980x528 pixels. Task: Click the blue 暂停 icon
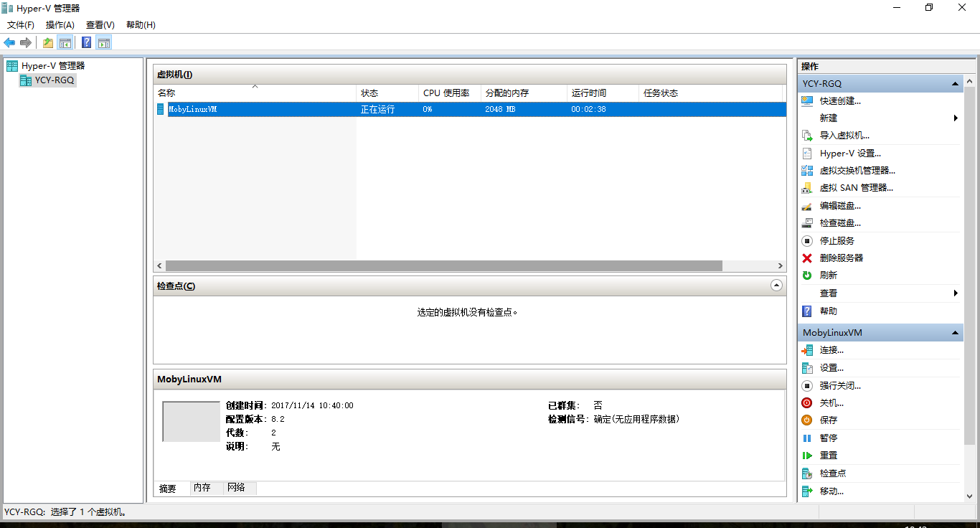click(x=807, y=438)
